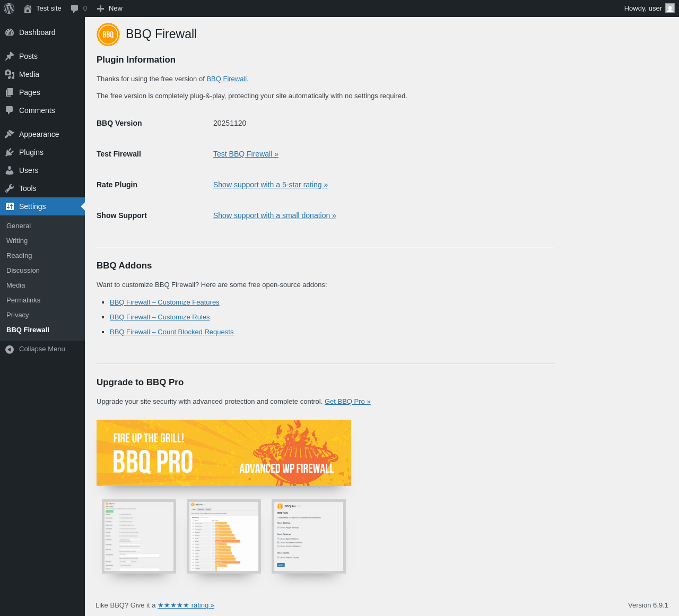Open the Pages menu item
This screenshot has height=616, width=679.
click(x=42, y=92)
